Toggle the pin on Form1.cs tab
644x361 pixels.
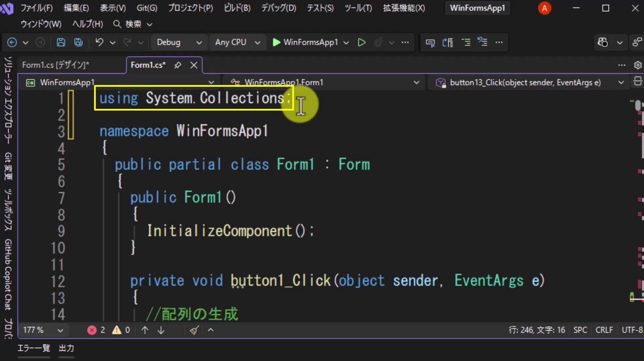(178, 65)
